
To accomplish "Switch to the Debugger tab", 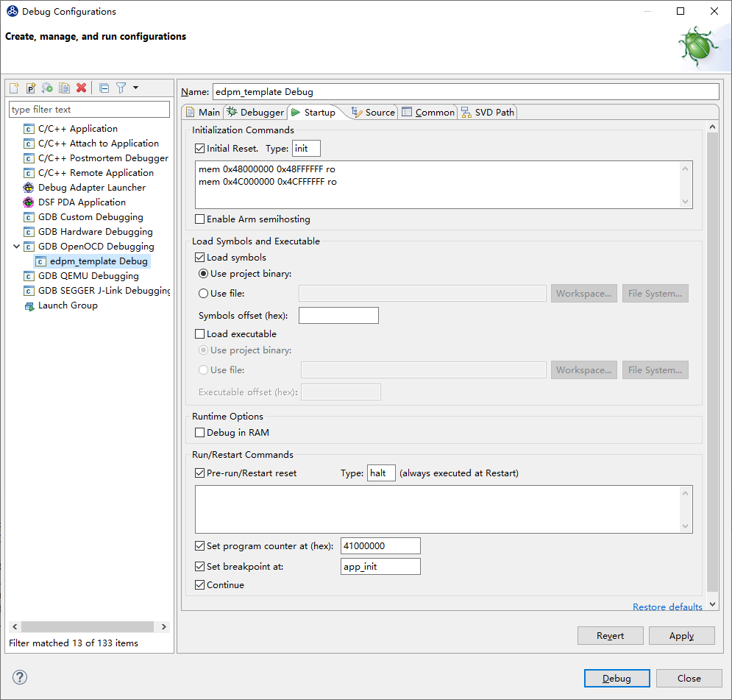I will [x=255, y=112].
